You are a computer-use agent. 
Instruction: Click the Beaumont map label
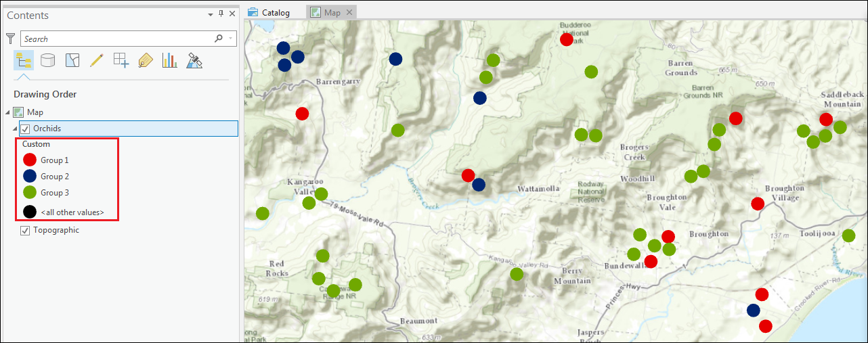point(419,320)
